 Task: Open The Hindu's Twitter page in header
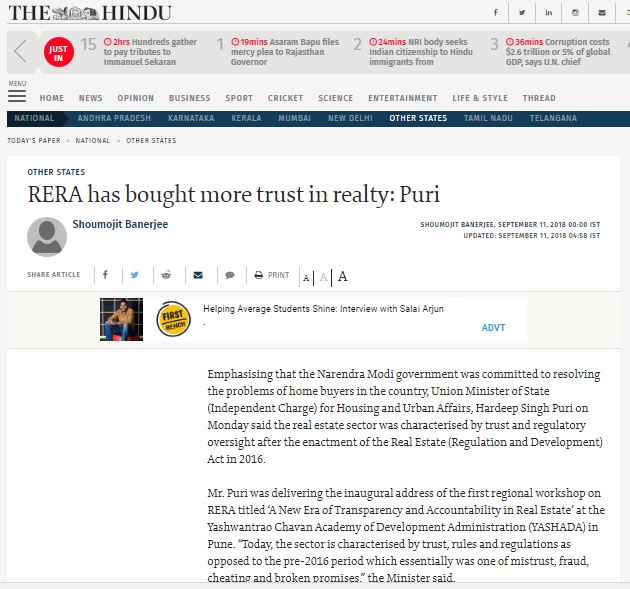[x=522, y=12]
